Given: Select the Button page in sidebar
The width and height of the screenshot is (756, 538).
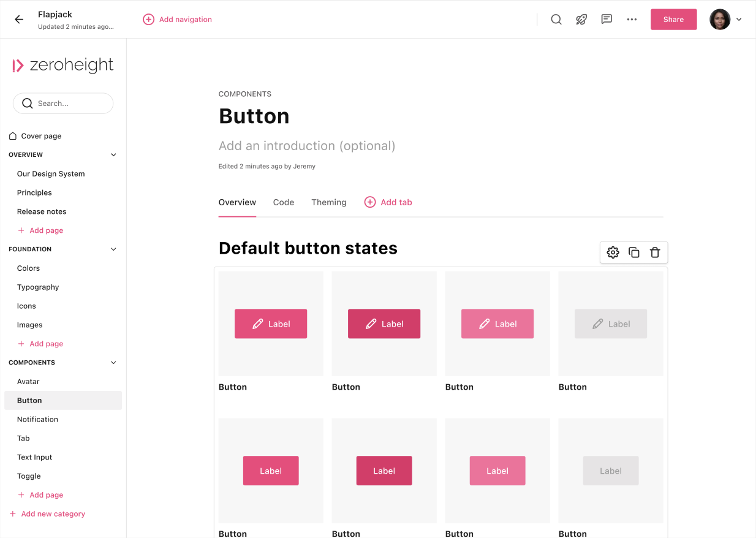Looking at the screenshot, I should (63, 401).
